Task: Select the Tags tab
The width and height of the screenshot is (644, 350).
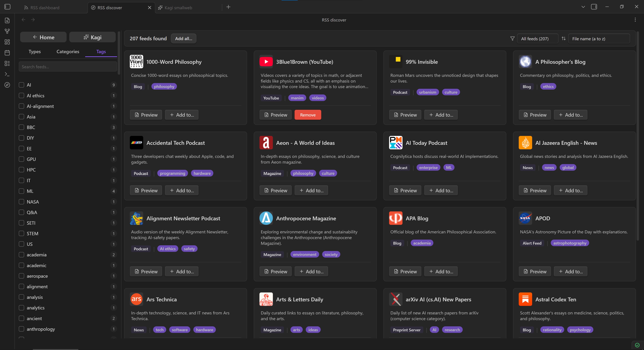Action: (101, 52)
